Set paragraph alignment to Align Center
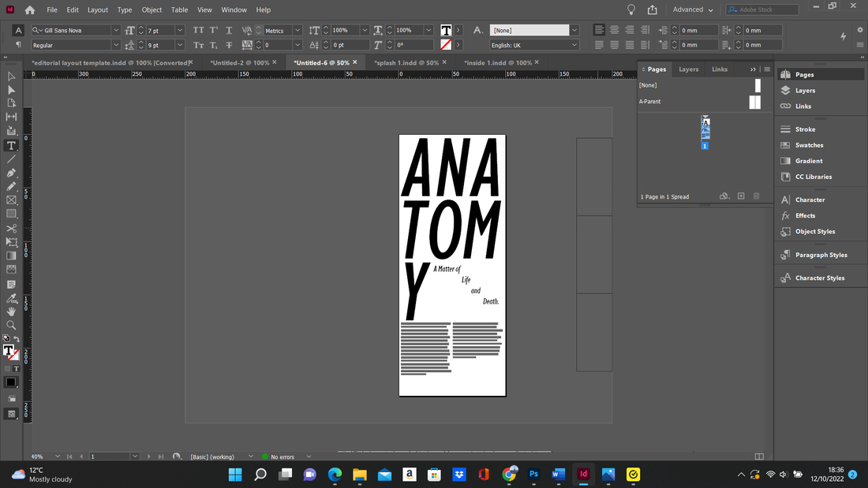868x488 pixels. click(x=615, y=30)
